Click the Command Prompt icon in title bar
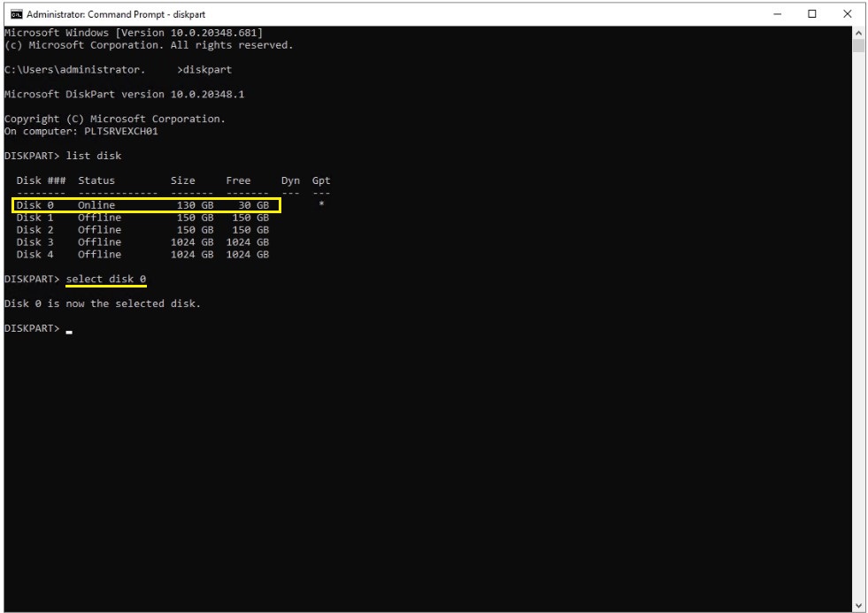 click(x=16, y=14)
